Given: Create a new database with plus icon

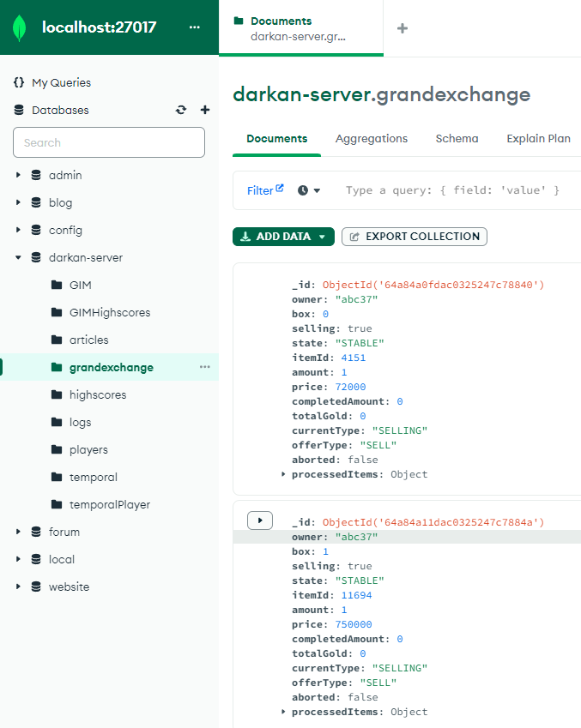Looking at the screenshot, I should [x=205, y=110].
